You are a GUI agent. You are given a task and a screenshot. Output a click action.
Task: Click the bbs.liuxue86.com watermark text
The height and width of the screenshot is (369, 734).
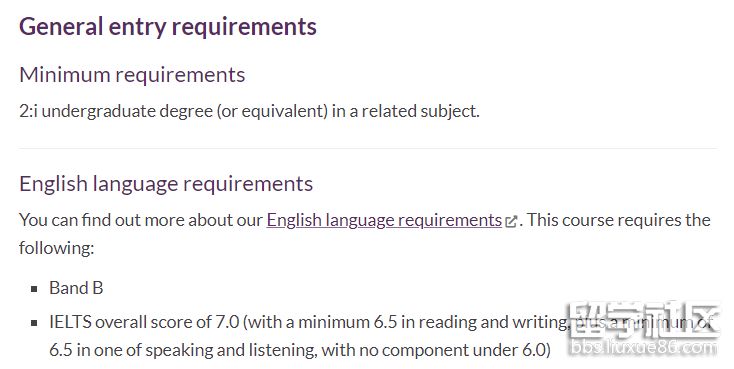pyautogui.click(x=644, y=348)
